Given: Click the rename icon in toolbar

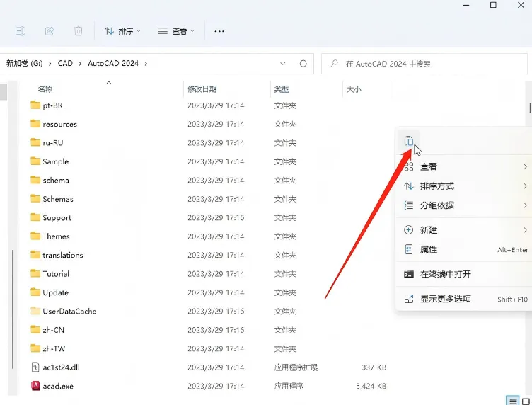Looking at the screenshot, I should point(21,31).
